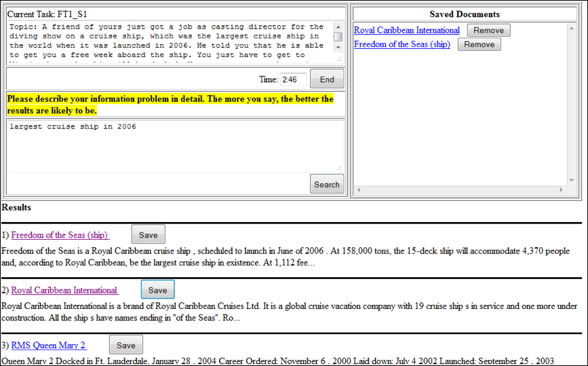Click Saved Documents horizontal scroll right arrow
This screenshot has width=588, height=366.
tap(562, 190)
